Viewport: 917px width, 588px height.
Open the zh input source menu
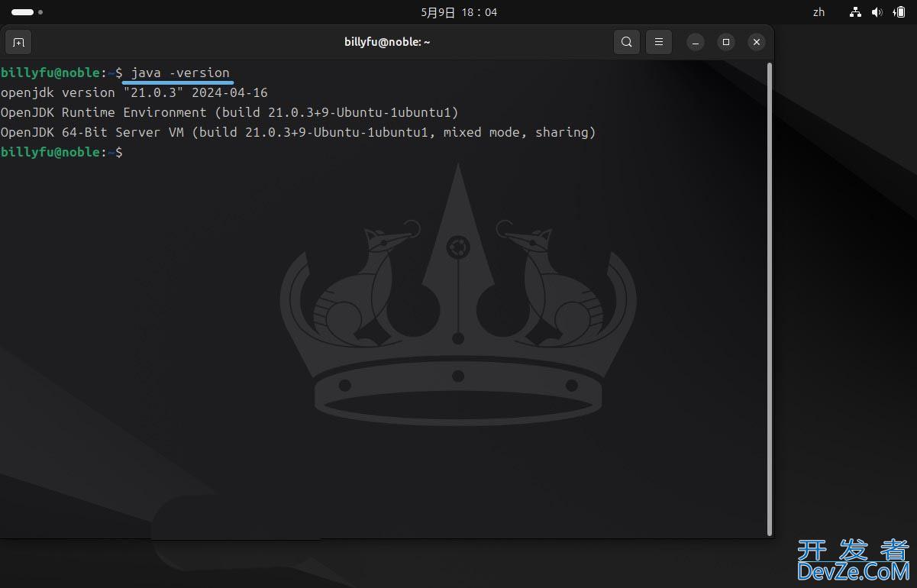click(x=819, y=12)
